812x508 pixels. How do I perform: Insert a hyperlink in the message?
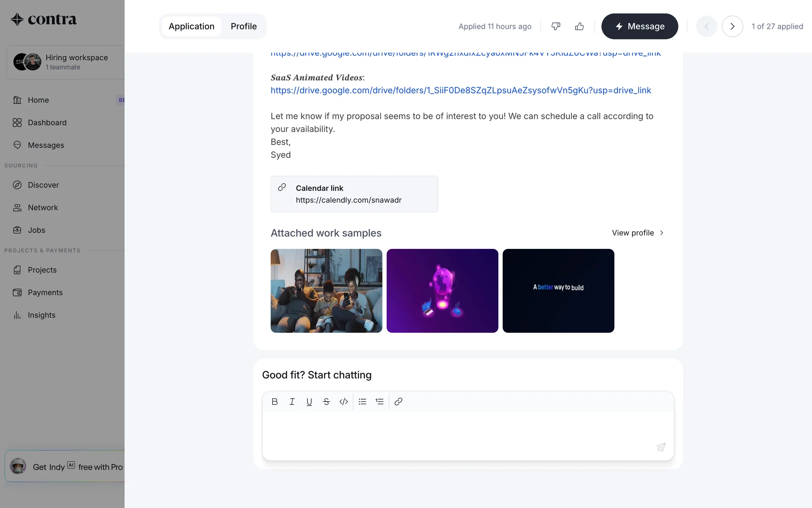click(398, 401)
